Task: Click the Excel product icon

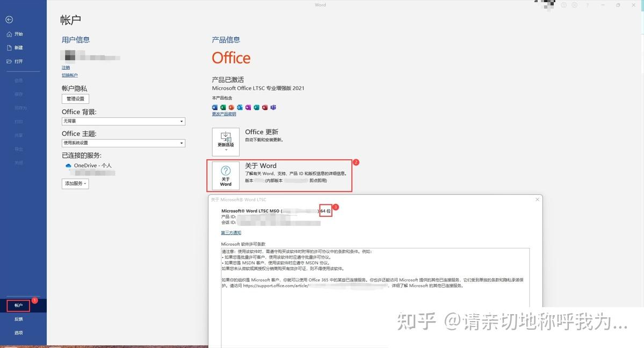Action: coord(223,108)
